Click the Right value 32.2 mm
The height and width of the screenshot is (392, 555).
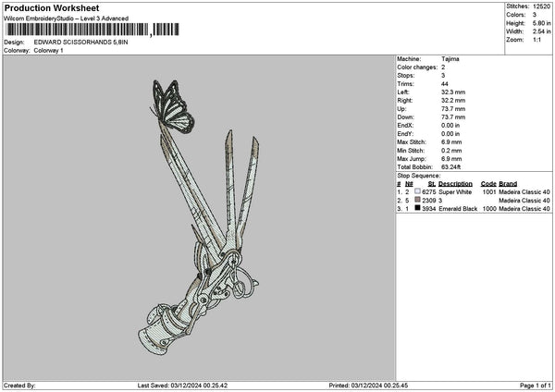pos(453,101)
